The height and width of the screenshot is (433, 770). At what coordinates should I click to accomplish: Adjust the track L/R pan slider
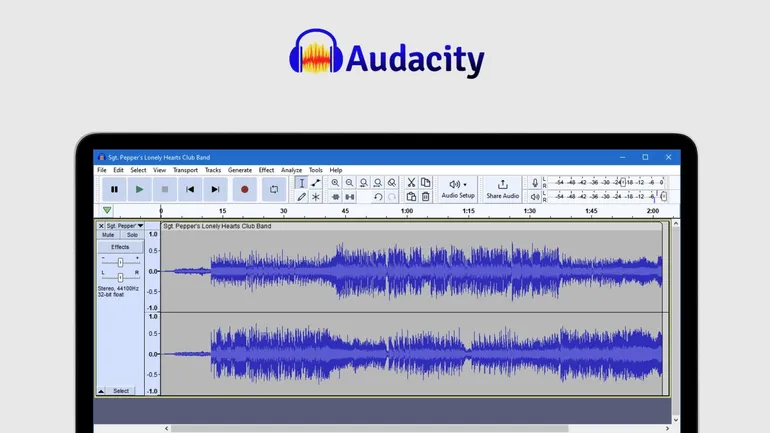pyautogui.click(x=120, y=277)
